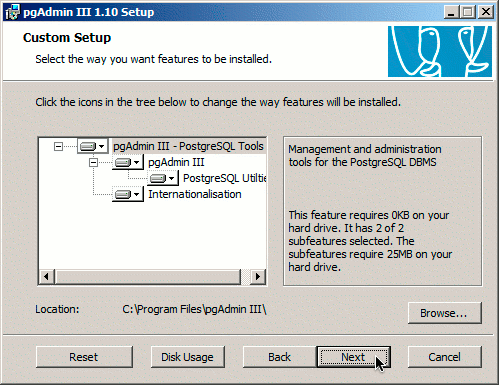Click the 'This feature requires 0KB' text
Image resolution: width=499 pixels, height=385 pixels.
pyautogui.click(x=370, y=241)
